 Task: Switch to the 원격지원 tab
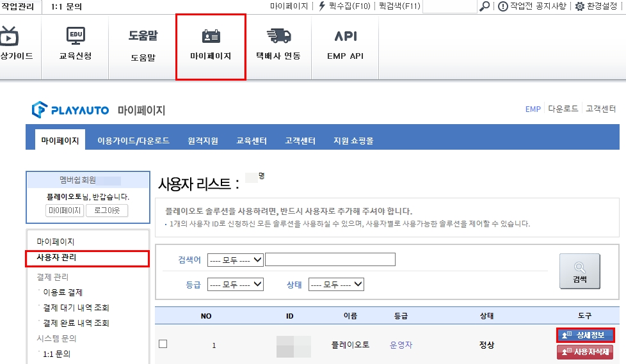pyautogui.click(x=203, y=141)
